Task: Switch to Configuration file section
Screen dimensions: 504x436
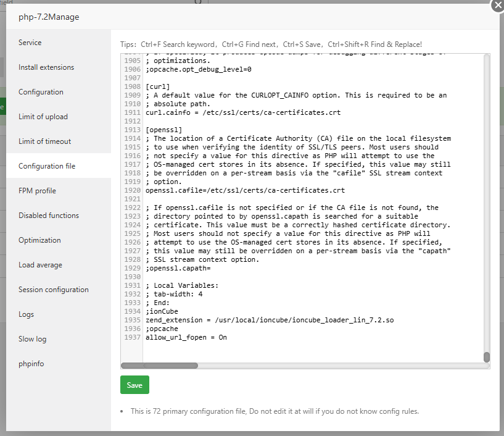Action: point(47,166)
